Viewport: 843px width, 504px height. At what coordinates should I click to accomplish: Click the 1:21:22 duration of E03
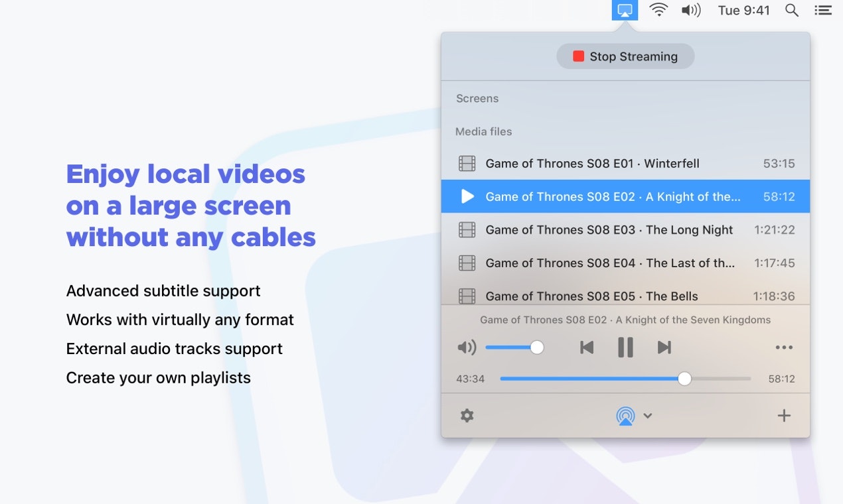tap(775, 229)
